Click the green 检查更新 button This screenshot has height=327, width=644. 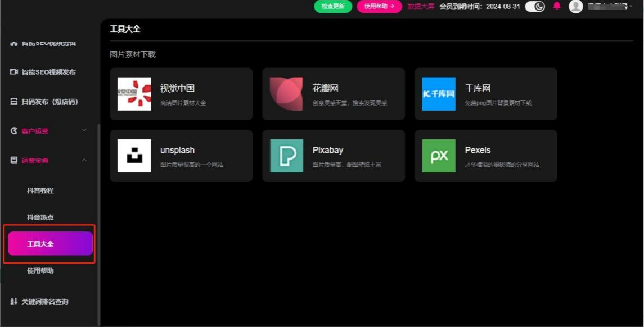[x=333, y=6]
